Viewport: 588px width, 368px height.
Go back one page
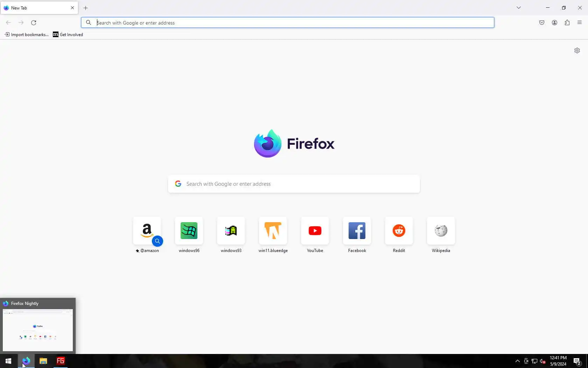8,22
